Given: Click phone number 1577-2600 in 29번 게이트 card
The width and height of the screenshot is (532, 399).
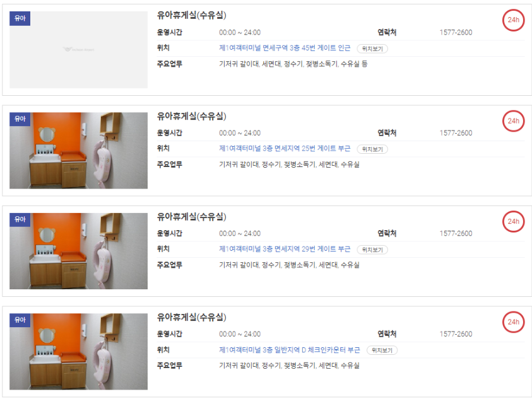Looking at the screenshot, I should point(456,234).
